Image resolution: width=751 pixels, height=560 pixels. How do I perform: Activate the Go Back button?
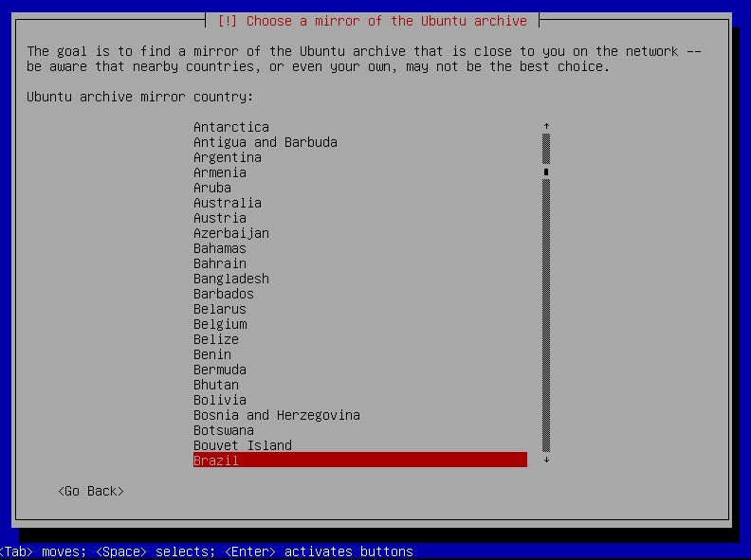91,491
